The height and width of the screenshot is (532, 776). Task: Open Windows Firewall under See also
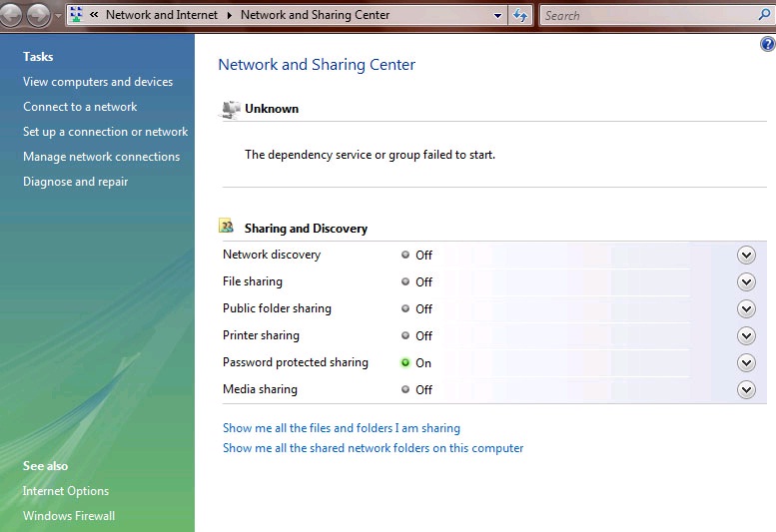[x=69, y=516]
